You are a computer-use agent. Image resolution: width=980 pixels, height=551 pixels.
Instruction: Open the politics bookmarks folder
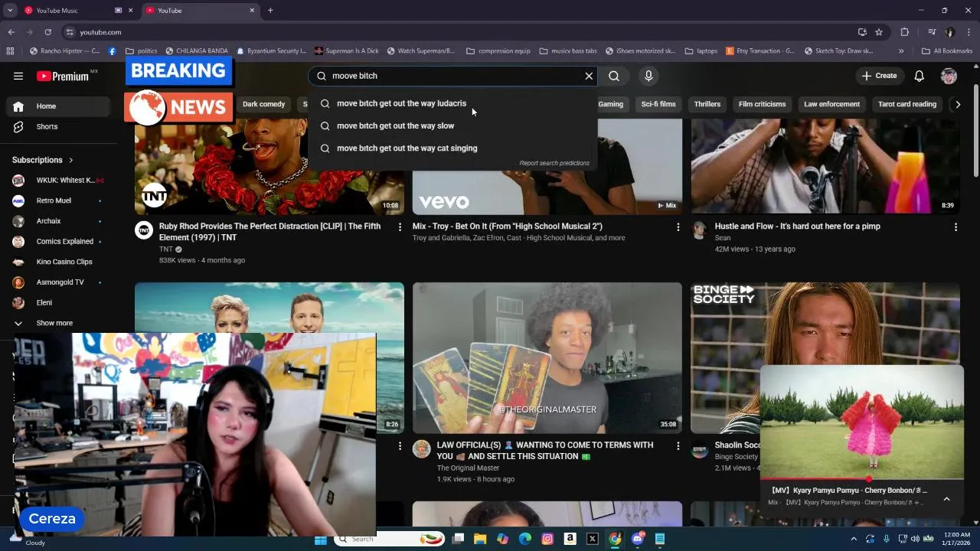tap(142, 51)
